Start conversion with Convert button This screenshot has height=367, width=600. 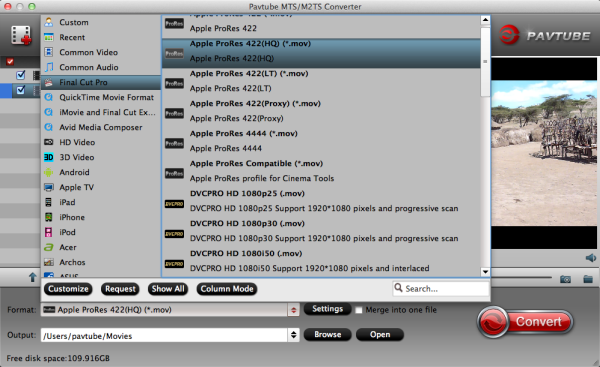(525, 321)
